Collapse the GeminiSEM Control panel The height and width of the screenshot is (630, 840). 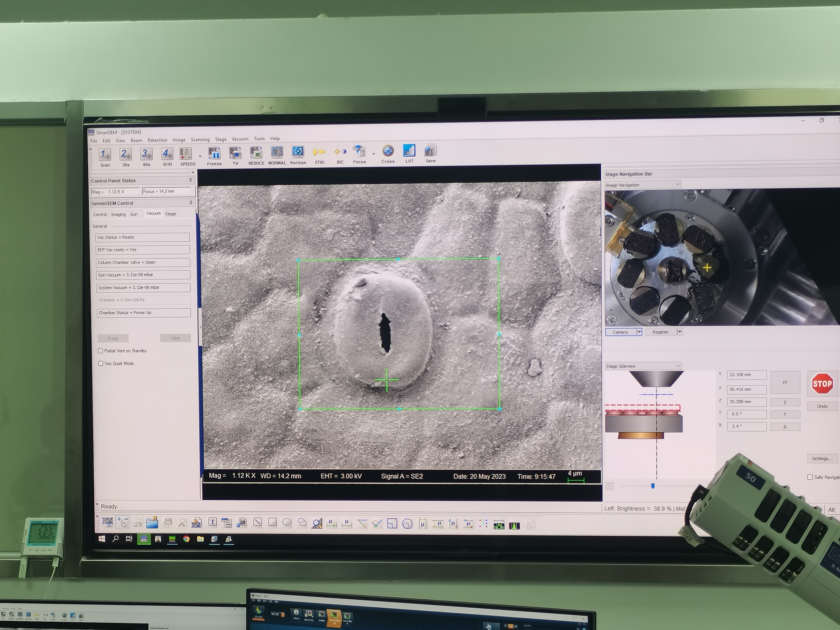tap(191, 203)
